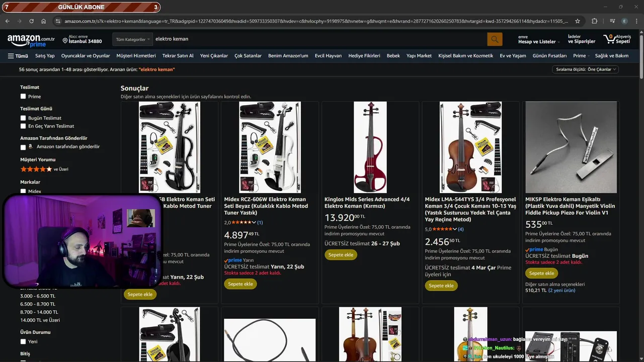The width and height of the screenshot is (644, 362).
Task: Open the Tümü hamburger menu
Action: pos(18,56)
